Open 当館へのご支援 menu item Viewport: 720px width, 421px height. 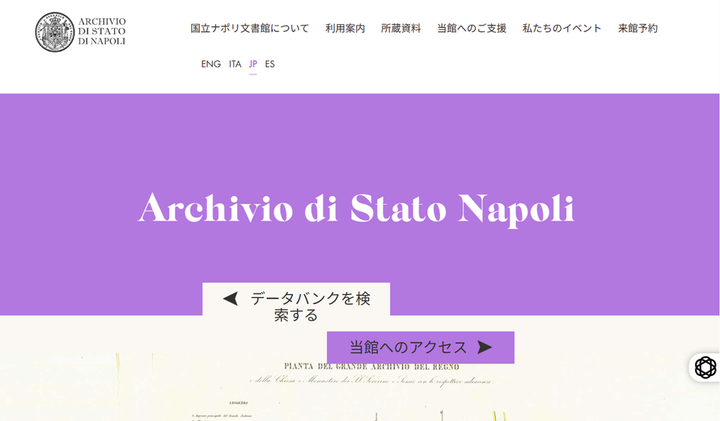472,28
